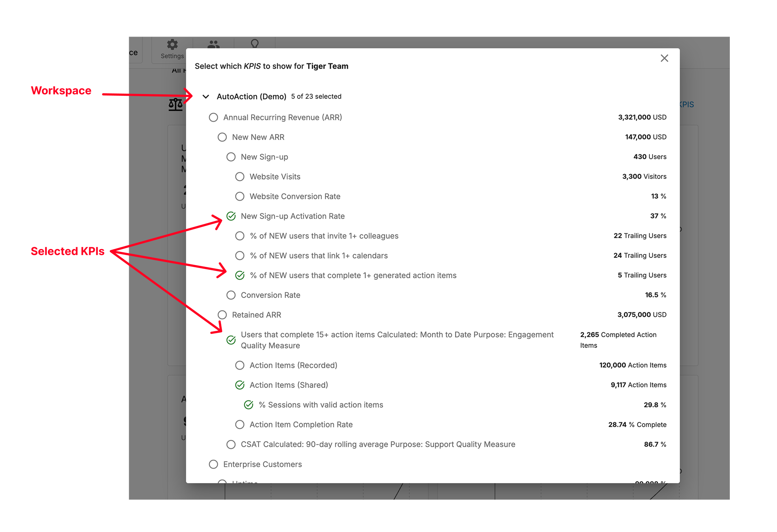Click the 3,300 Visitors value
This screenshot has width=777, height=532.
pos(644,177)
